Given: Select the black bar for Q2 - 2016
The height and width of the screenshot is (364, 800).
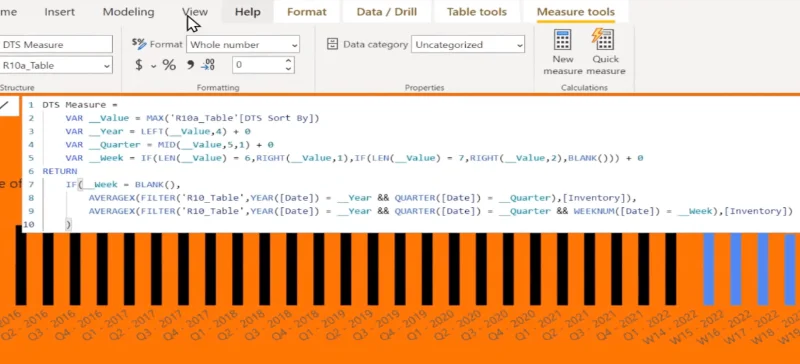Looking at the screenshot, I should point(48,269).
